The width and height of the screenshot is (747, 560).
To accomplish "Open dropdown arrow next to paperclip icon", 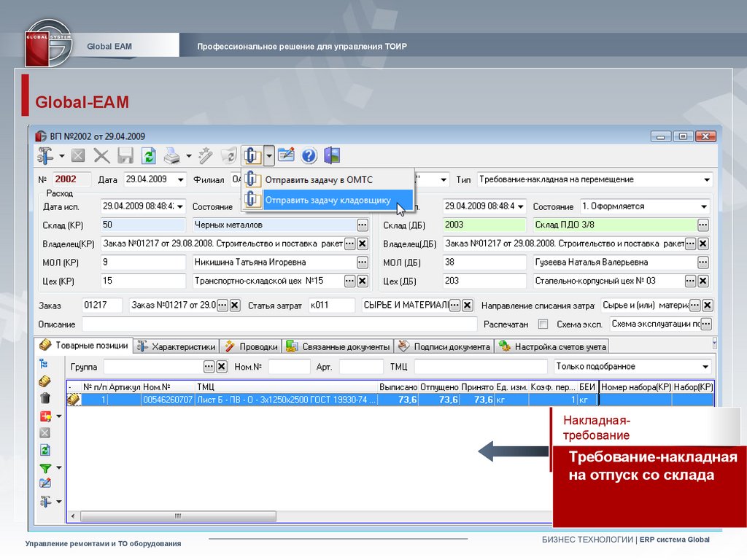I will click(269, 156).
